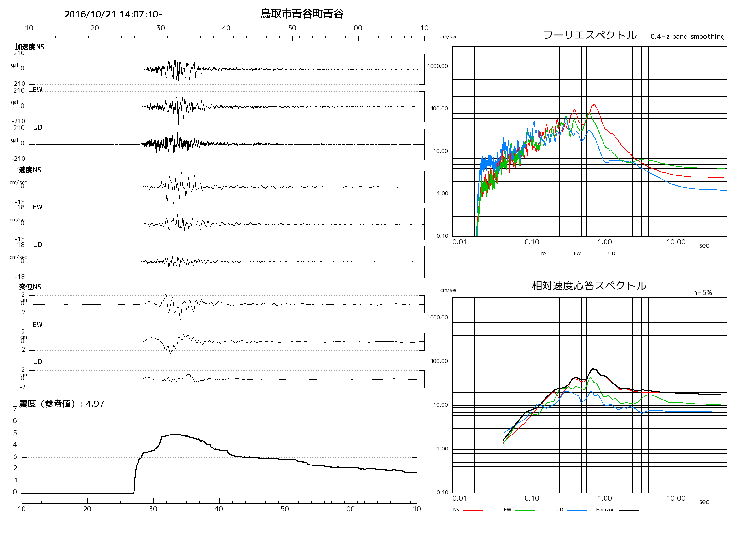Click the green EW line in response spectrum legend
The width and height of the screenshot is (756, 534).
pyautogui.click(x=525, y=510)
